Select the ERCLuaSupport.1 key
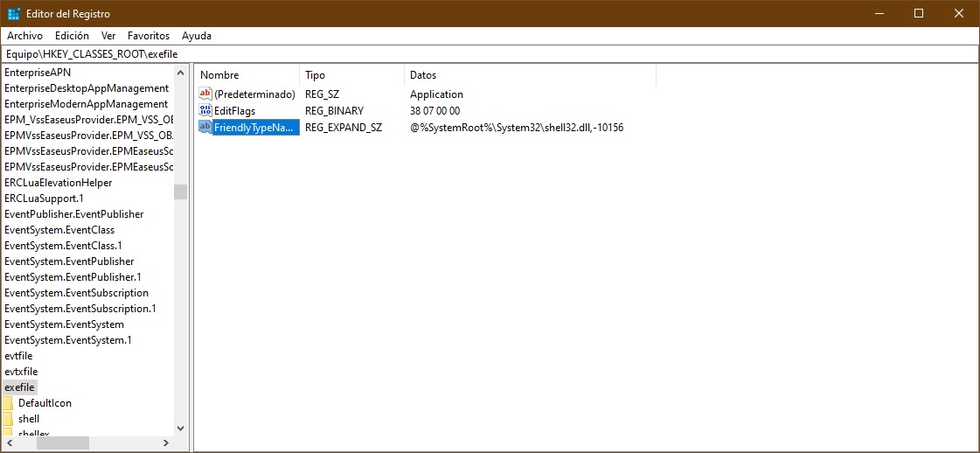The image size is (980, 453). (x=44, y=198)
